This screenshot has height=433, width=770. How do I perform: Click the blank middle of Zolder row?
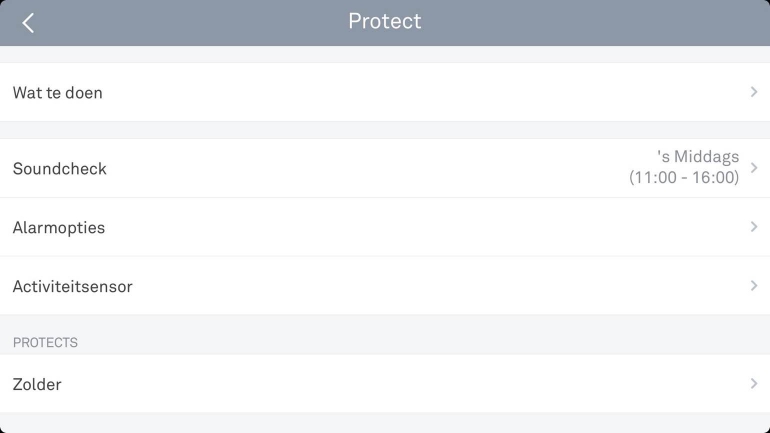click(400, 384)
